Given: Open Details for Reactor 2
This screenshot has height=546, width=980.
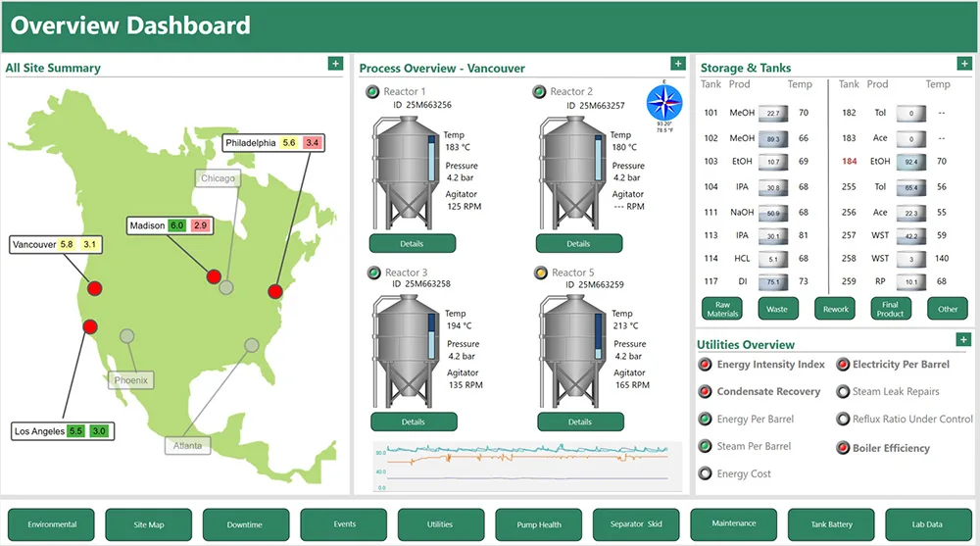Looking at the screenshot, I should 579,243.
